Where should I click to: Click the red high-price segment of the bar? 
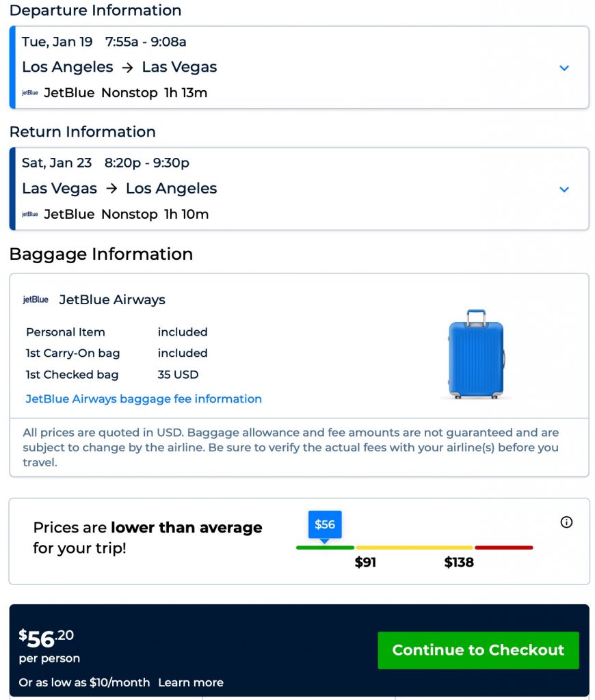[x=503, y=548]
